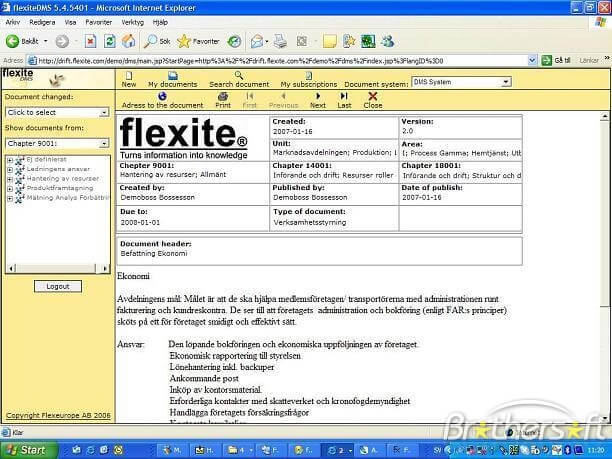Jump to Last document
The height and width of the screenshot is (459, 612).
coord(344,100)
